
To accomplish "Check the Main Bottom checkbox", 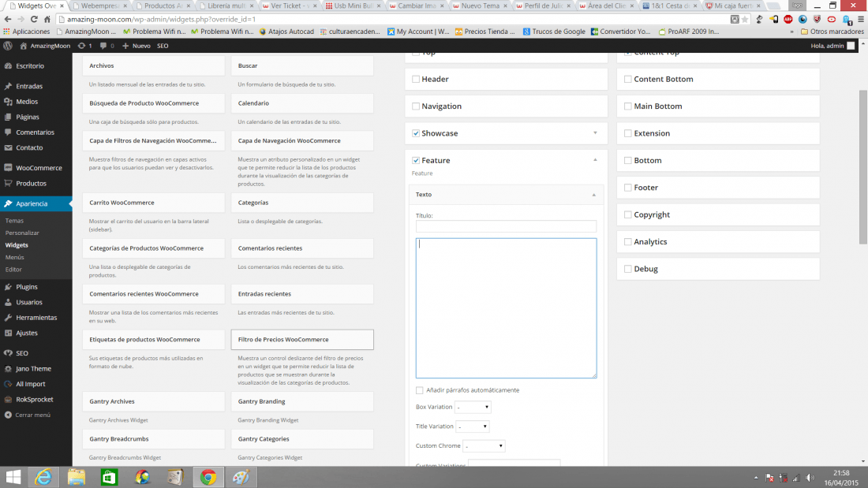I will [x=628, y=106].
